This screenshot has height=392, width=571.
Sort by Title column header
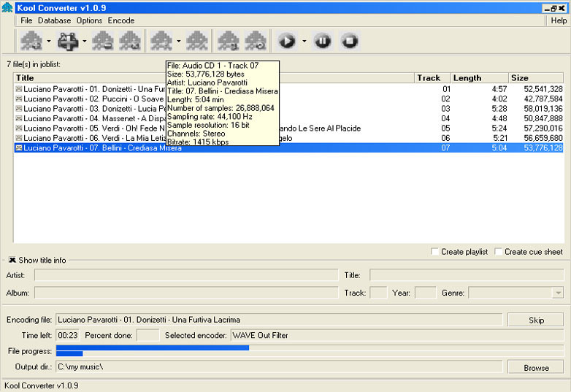(x=214, y=78)
